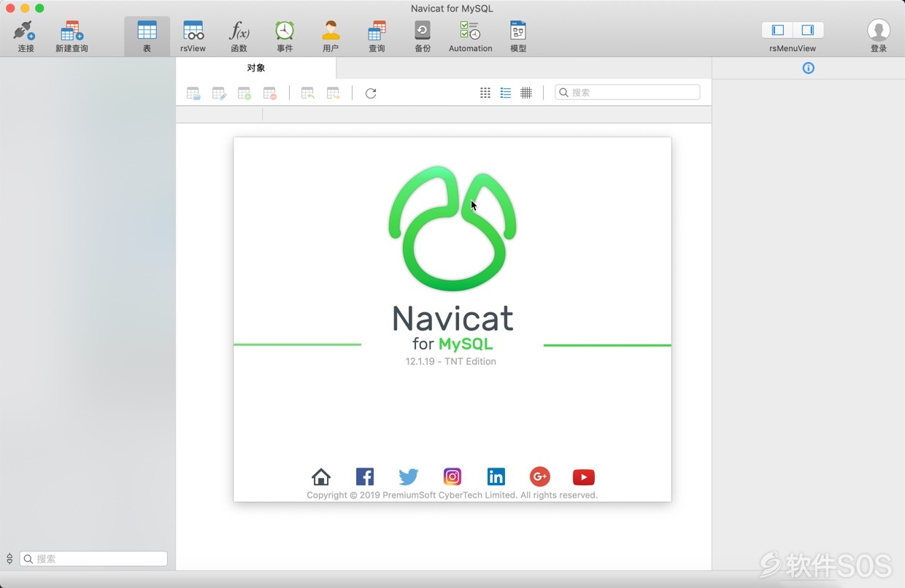
Task: Click the refresh icon in object toolbar
Action: (x=371, y=93)
